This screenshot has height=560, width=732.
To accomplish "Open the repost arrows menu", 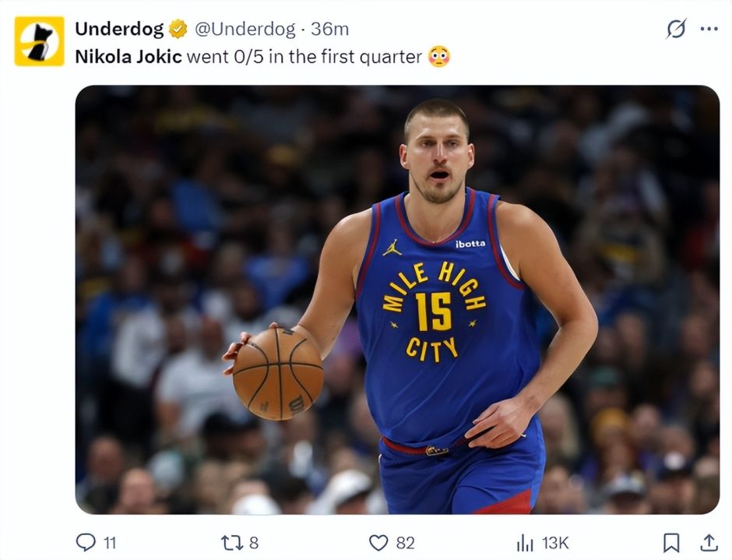I will pyautogui.click(x=232, y=542).
